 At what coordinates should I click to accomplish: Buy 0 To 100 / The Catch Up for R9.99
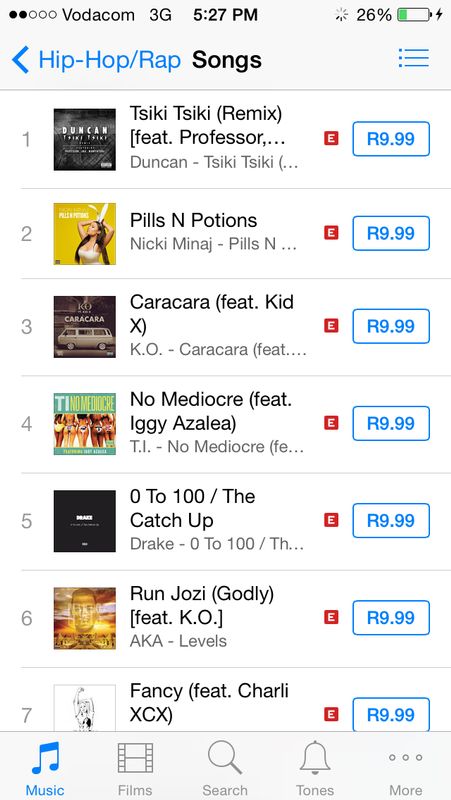click(x=391, y=520)
